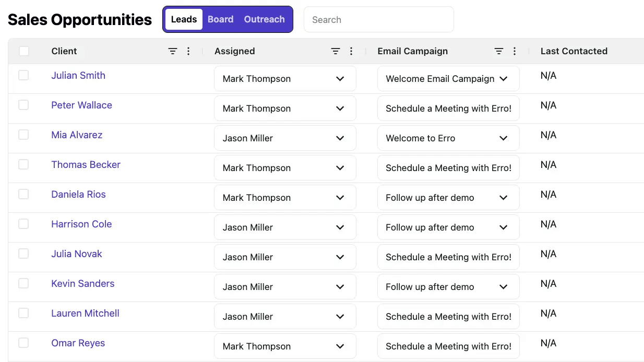
Task: Open Email Campaign dropdown for Mia Alvarez
Action: point(448,138)
